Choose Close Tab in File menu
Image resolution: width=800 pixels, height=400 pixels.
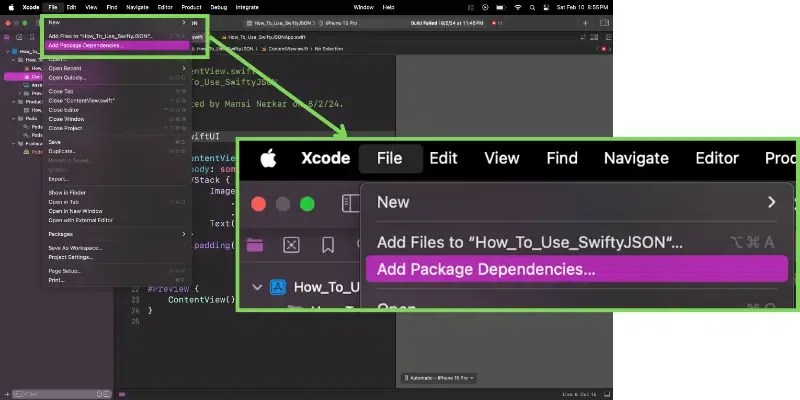point(117,91)
